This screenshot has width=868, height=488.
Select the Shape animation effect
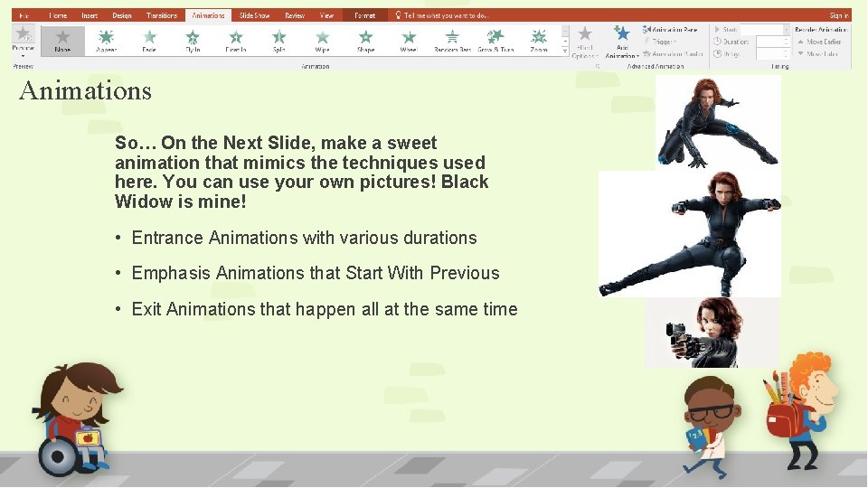coord(365,41)
